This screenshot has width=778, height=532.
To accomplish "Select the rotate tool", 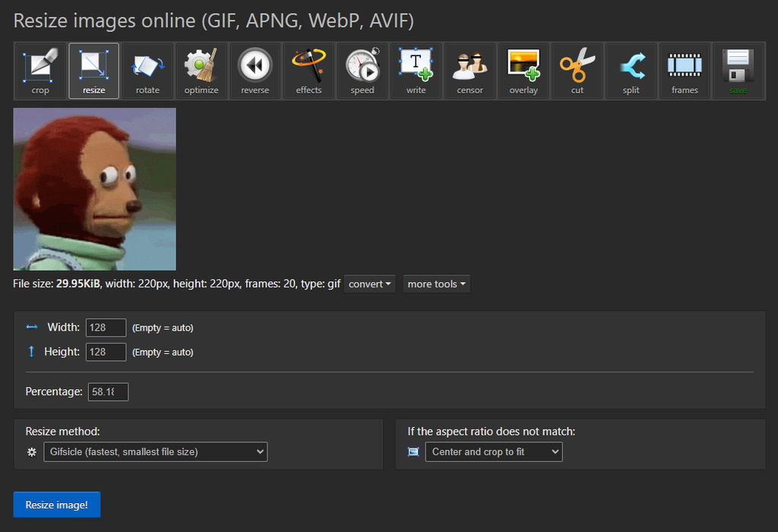I will 147,71.
